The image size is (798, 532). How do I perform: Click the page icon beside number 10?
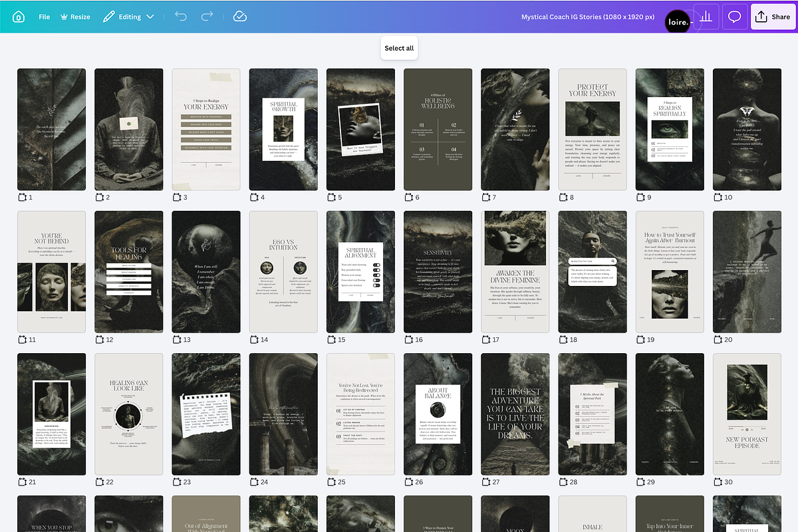point(718,198)
